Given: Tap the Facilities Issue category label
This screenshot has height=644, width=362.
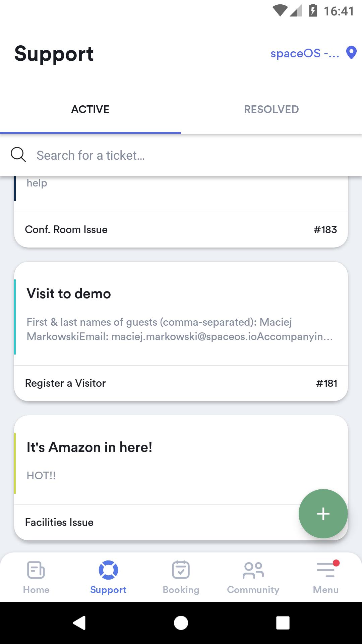Looking at the screenshot, I should tap(59, 522).
